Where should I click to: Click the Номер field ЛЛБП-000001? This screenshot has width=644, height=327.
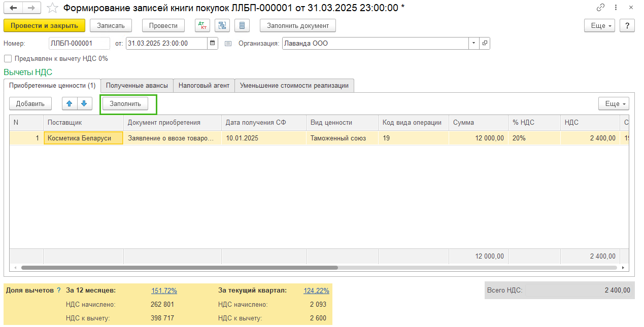[x=79, y=44]
